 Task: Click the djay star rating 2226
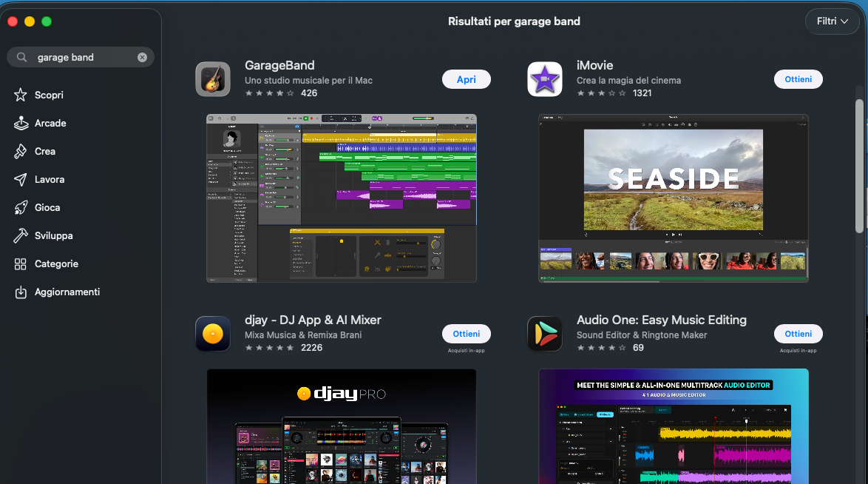pyautogui.click(x=283, y=348)
